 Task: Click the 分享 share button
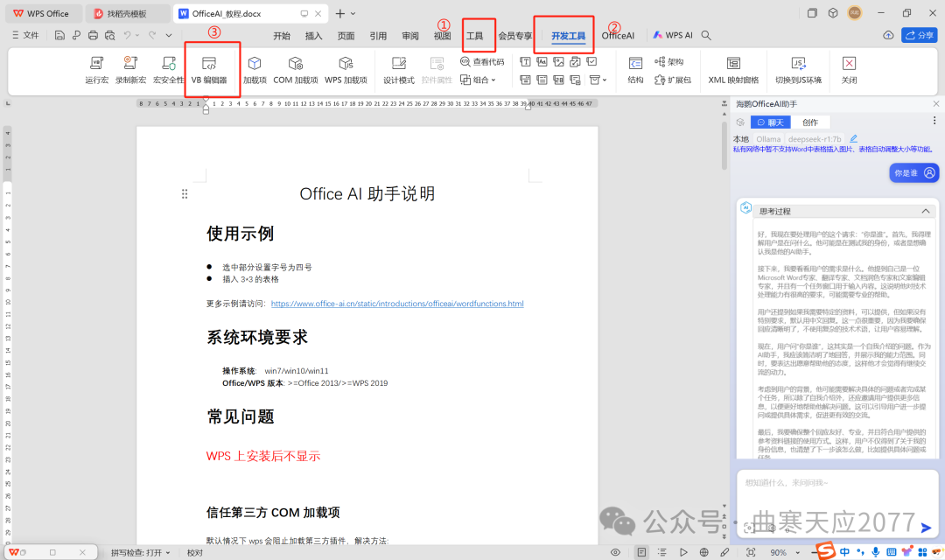(920, 36)
